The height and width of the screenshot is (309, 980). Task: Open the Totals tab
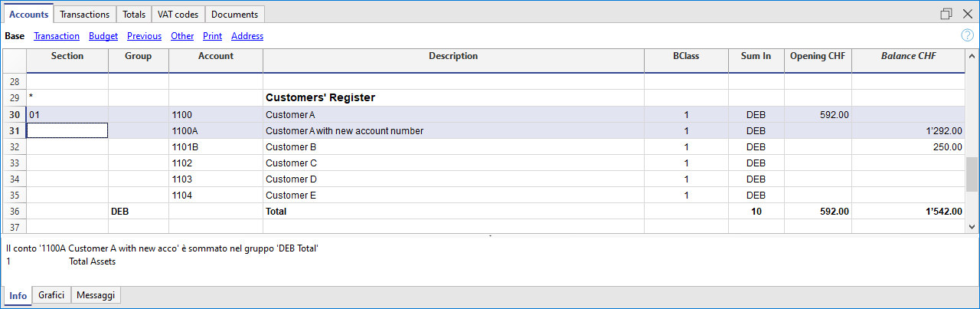(x=134, y=15)
